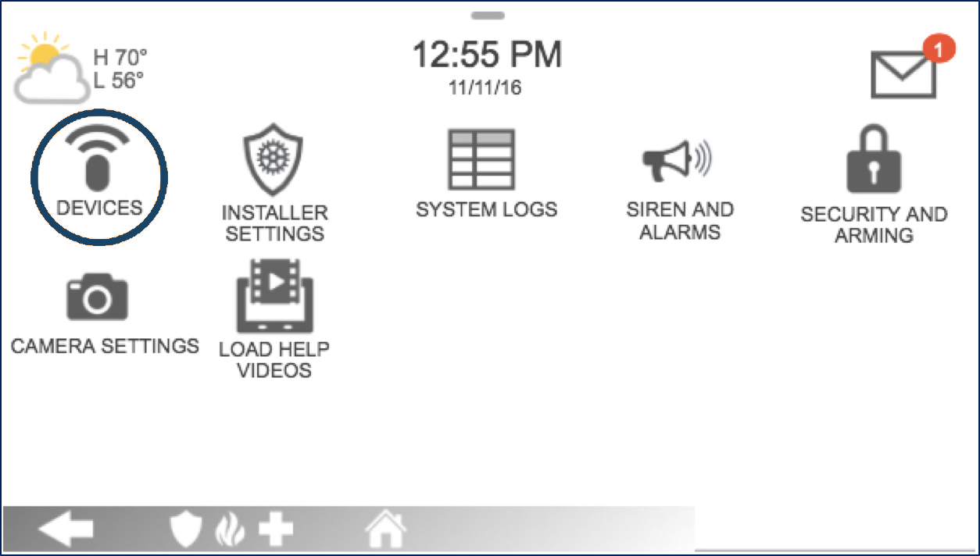
Task: Open Siren and Alarms megaphone icon
Action: coord(678,161)
